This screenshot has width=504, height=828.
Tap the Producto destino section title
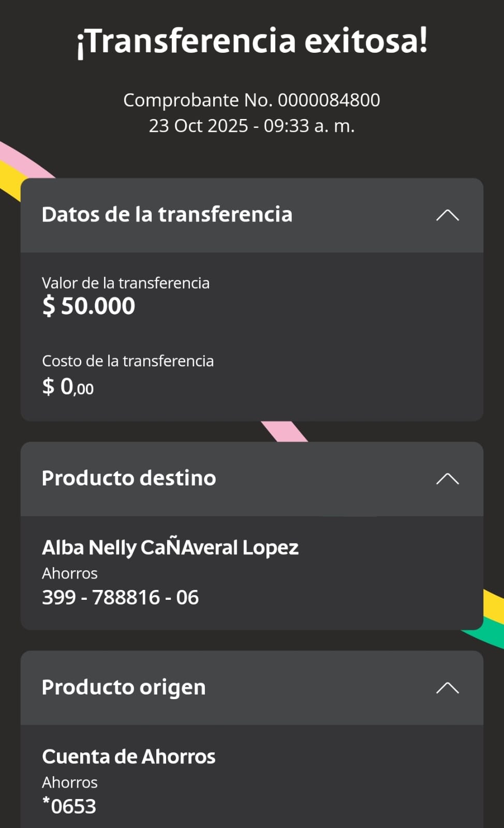(x=129, y=478)
